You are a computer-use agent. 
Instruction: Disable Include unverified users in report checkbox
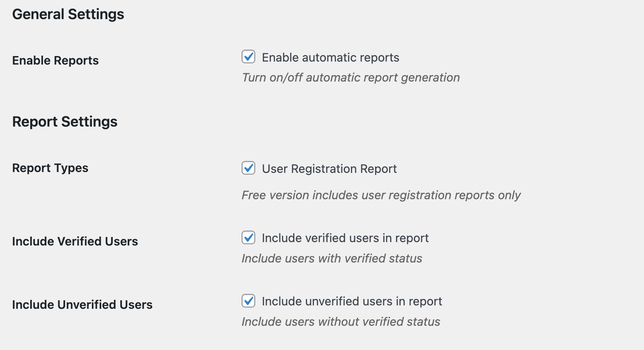(x=248, y=301)
